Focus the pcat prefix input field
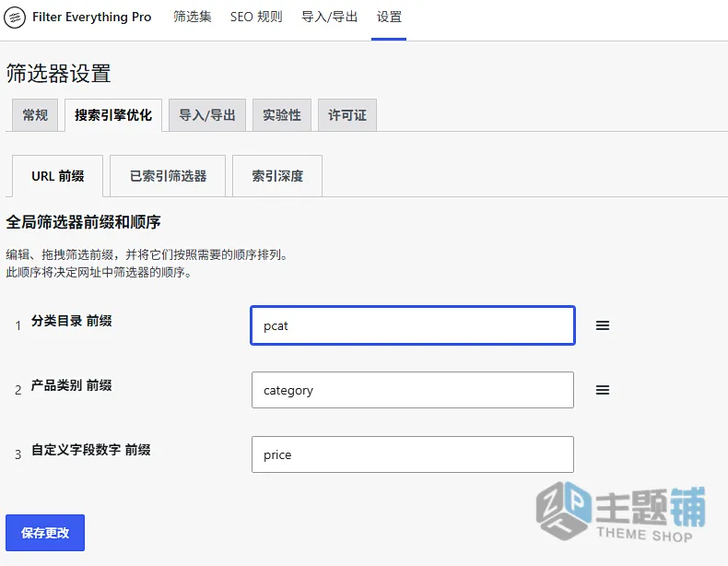This screenshot has height=566, width=728. pos(413,325)
